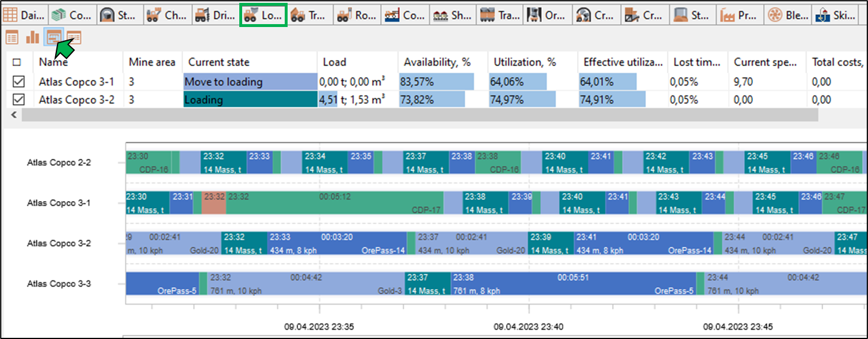Image resolution: width=868 pixels, height=339 pixels.
Task: Click the teal 'Loading' state cell
Action: (250, 100)
